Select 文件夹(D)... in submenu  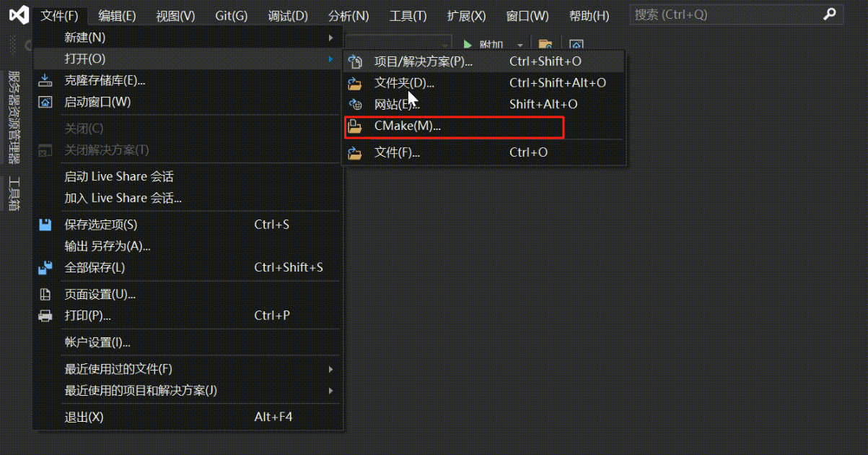point(483,83)
